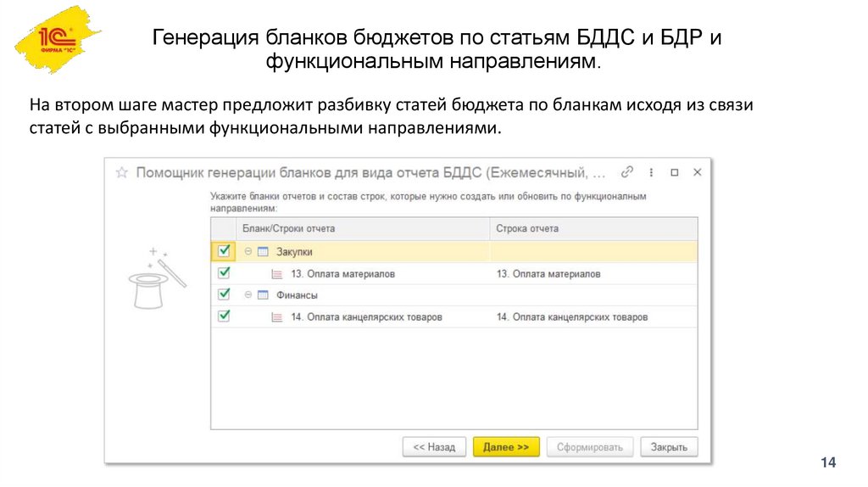This screenshot has height=487, width=868.
Task: Click the Закрыть button
Action: pos(669,447)
